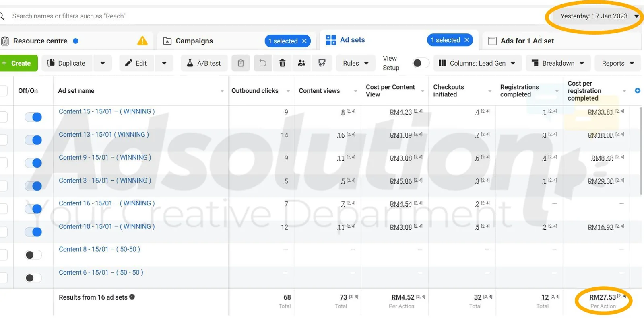Open the Resource centre tab

[x=40, y=41]
